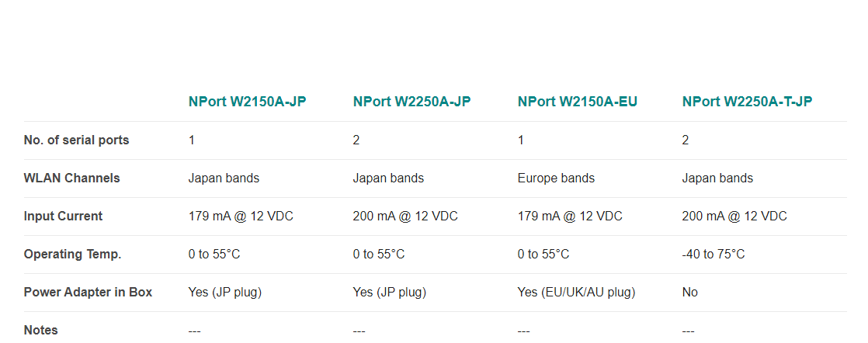Image resolution: width=868 pixels, height=343 pixels.
Task: Open the NPort W2250A-T-JP product link
Action: tap(748, 102)
